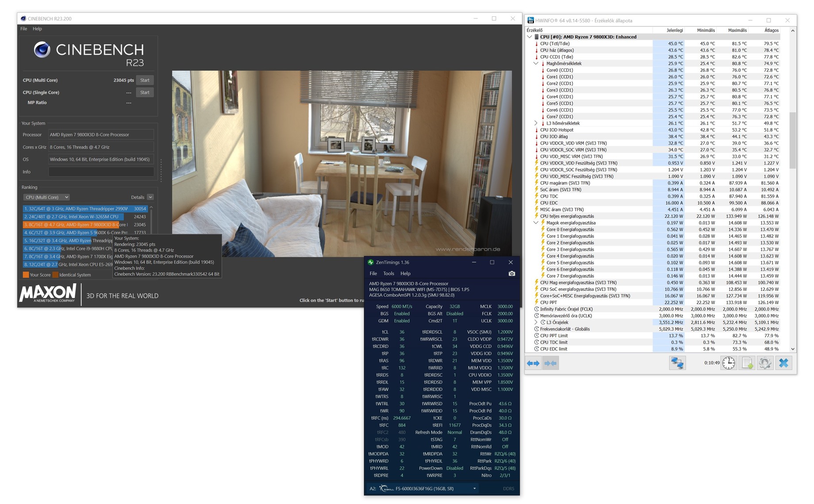
Task: Open the Details dropdown arrow in Ranking
Action: pyautogui.click(x=150, y=197)
